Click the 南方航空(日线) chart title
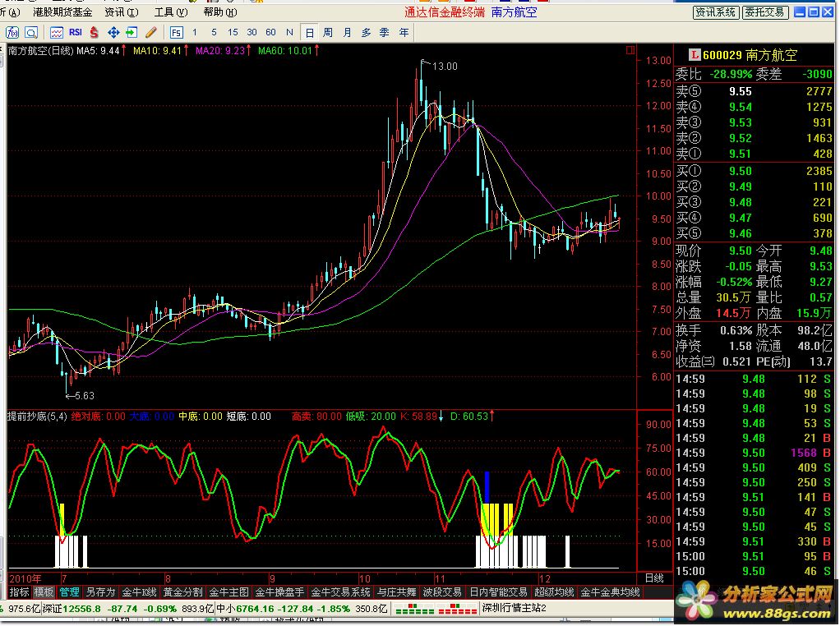The height and width of the screenshot is (626, 840). point(41,51)
